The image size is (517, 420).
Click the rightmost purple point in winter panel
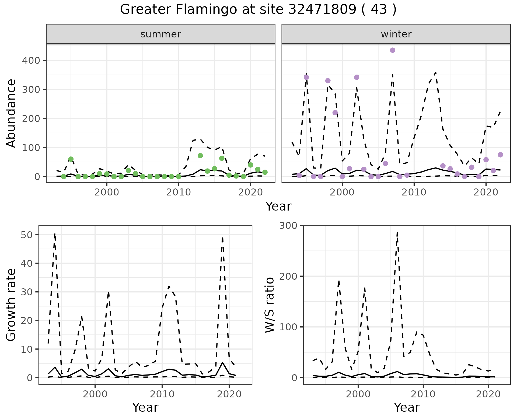pyautogui.click(x=500, y=155)
